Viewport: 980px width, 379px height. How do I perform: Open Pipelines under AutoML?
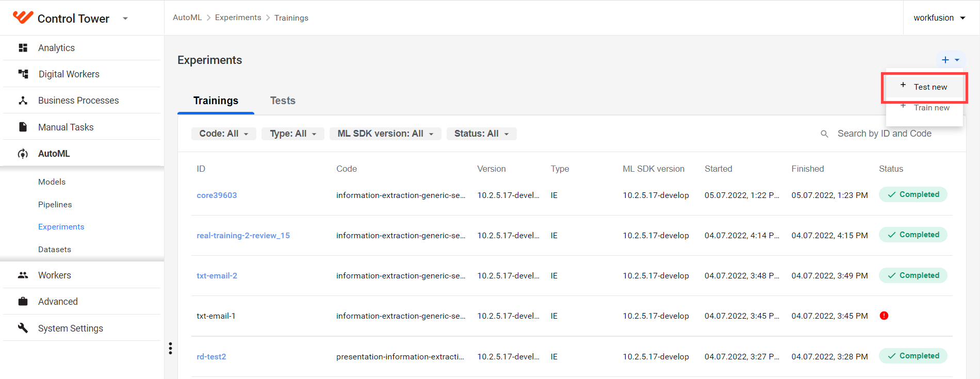pyautogui.click(x=55, y=205)
